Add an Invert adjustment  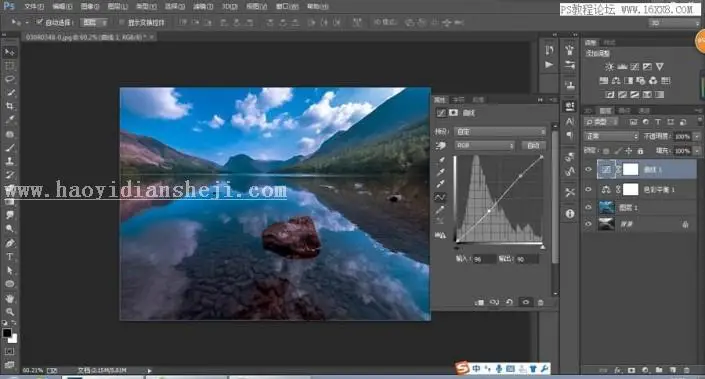610,94
